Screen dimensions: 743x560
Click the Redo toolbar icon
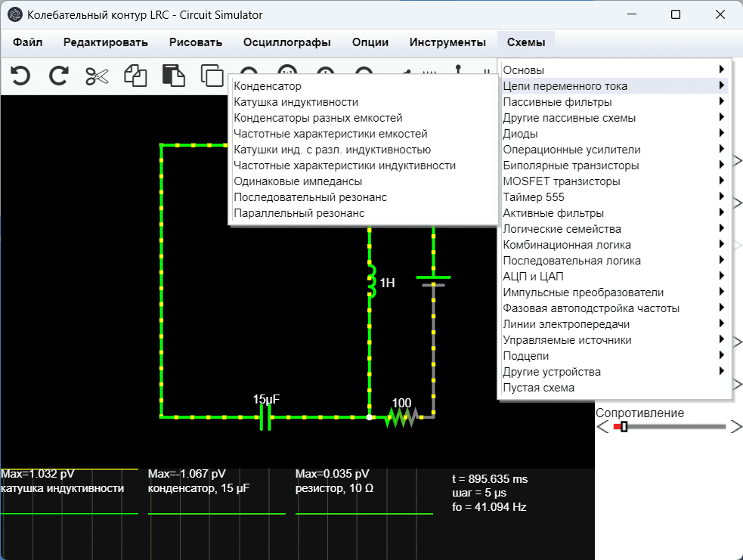point(58,76)
